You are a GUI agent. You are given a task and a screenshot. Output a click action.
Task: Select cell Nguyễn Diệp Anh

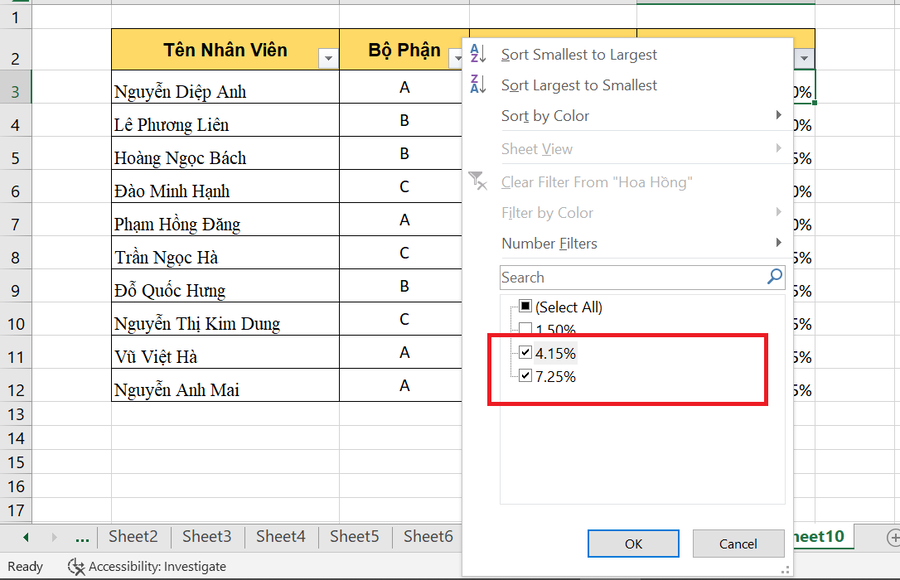(x=226, y=87)
